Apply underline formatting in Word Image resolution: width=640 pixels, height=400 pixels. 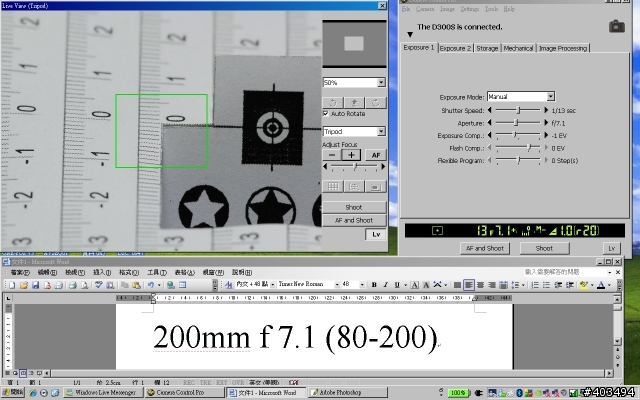[397, 285]
